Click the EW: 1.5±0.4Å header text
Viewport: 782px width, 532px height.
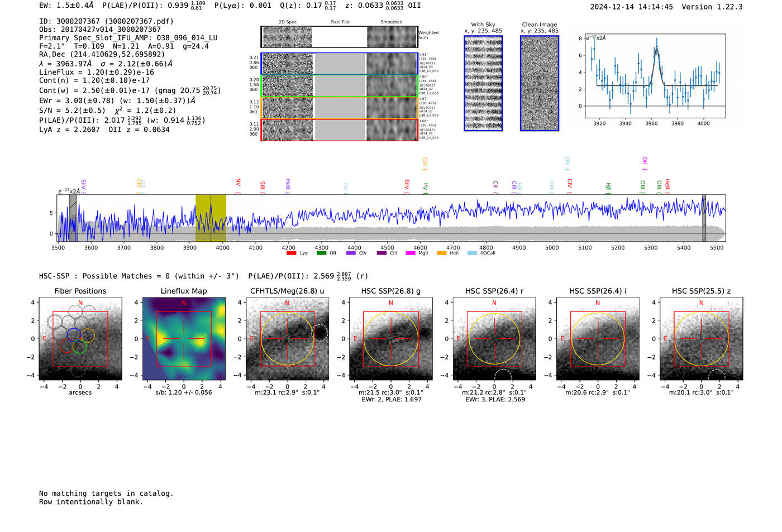[x=66, y=5]
